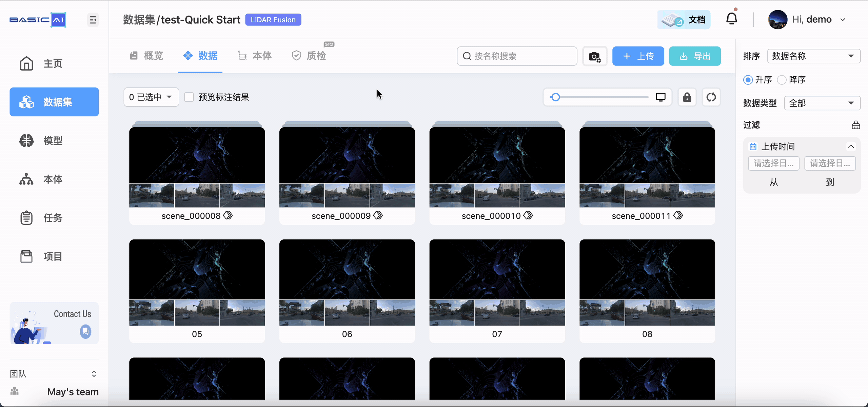Open scene_000009 thumbnail
This screenshot has width=868, height=407.
point(347,167)
